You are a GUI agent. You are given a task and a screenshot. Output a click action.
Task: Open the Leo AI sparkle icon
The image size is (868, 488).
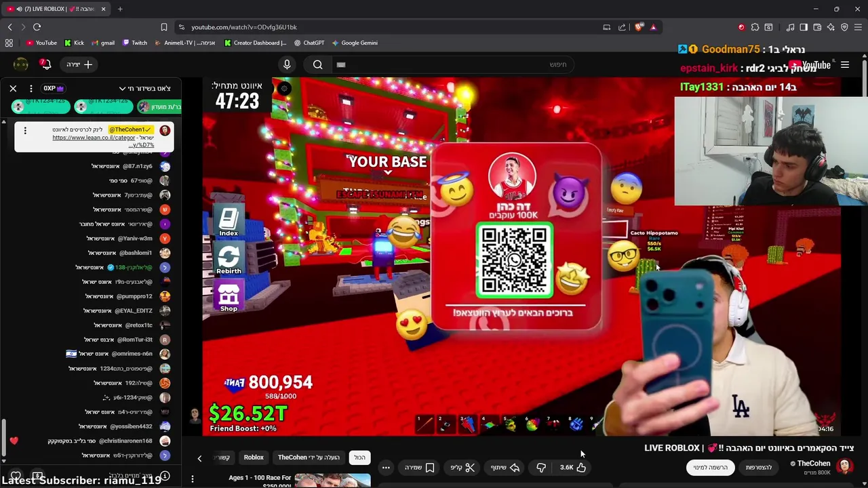pyautogui.click(x=831, y=27)
